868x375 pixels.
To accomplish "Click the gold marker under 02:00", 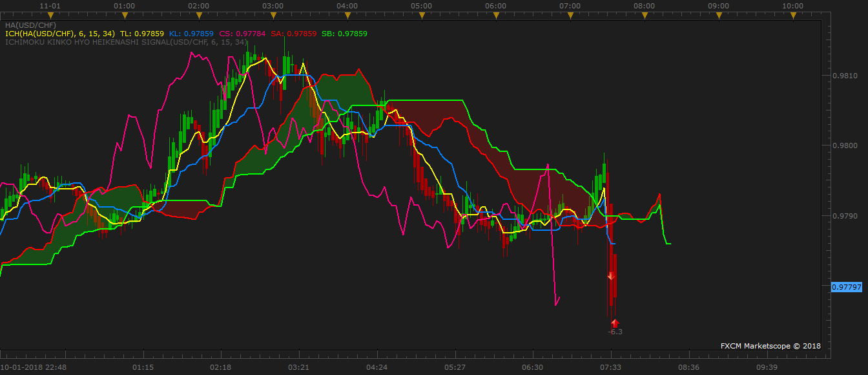I will pos(199,14).
